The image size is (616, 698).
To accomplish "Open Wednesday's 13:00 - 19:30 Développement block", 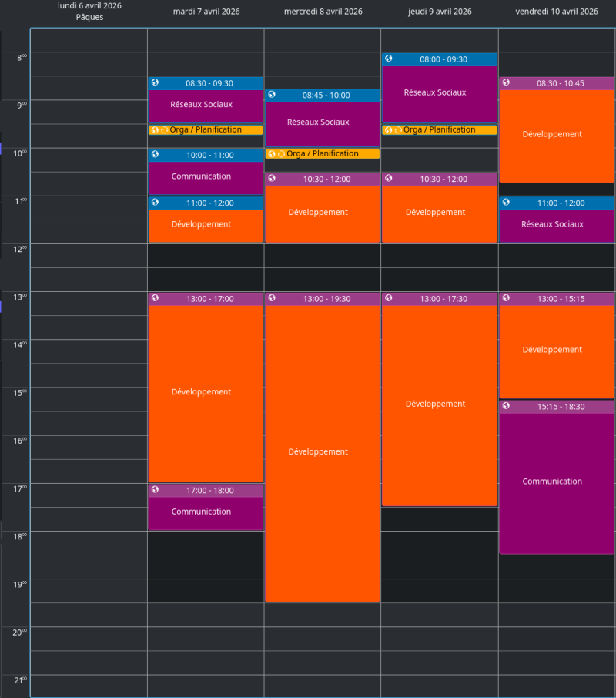I will click(x=323, y=448).
